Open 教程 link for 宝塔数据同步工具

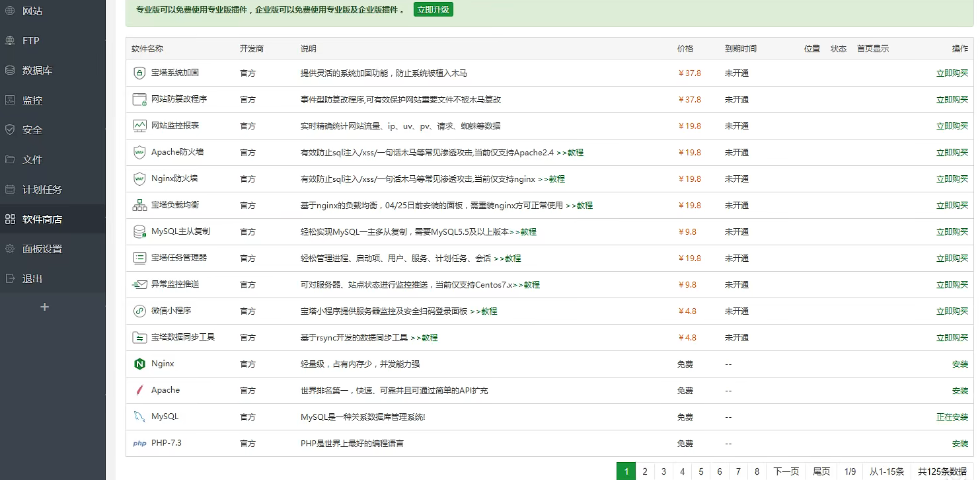point(424,338)
